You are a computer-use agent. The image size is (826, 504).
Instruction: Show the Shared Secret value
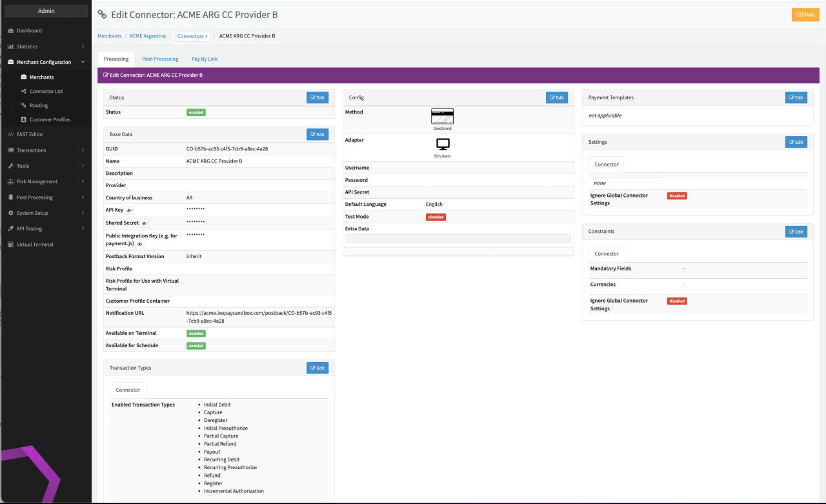145,223
